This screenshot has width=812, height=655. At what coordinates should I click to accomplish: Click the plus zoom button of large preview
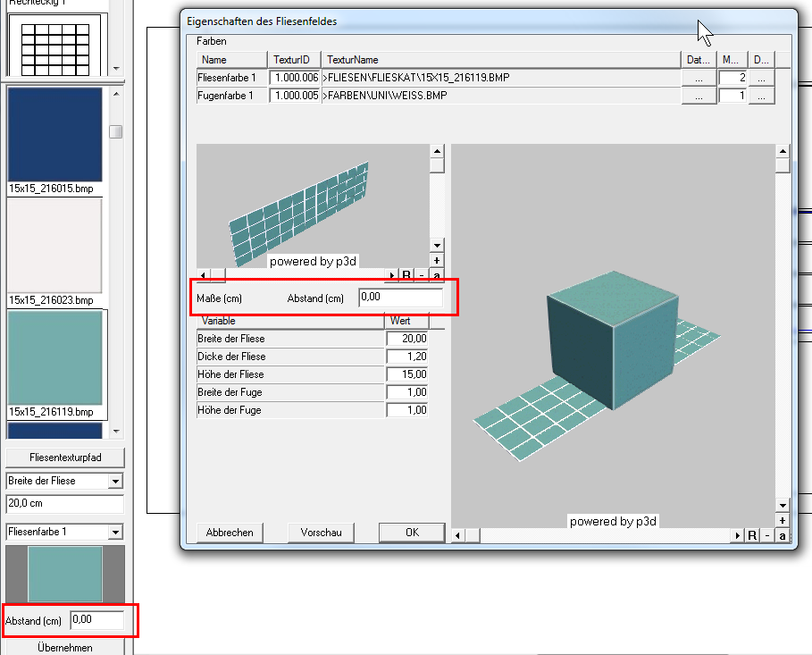(x=783, y=520)
